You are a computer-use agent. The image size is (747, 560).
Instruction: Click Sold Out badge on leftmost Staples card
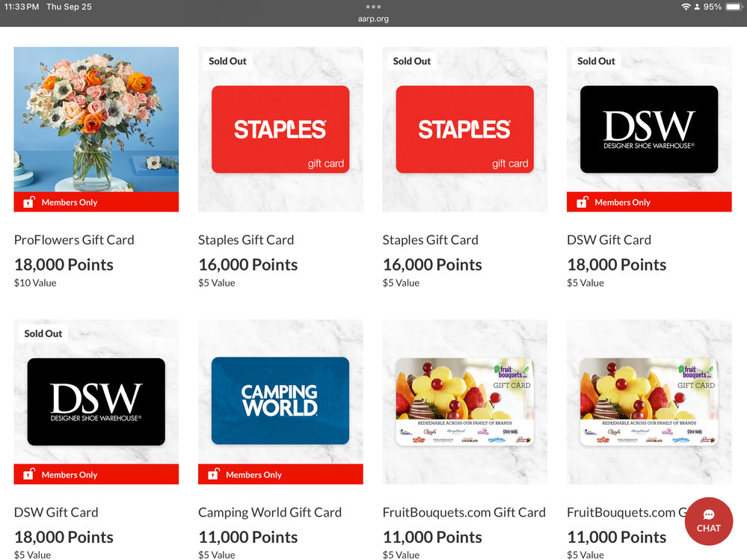click(227, 61)
